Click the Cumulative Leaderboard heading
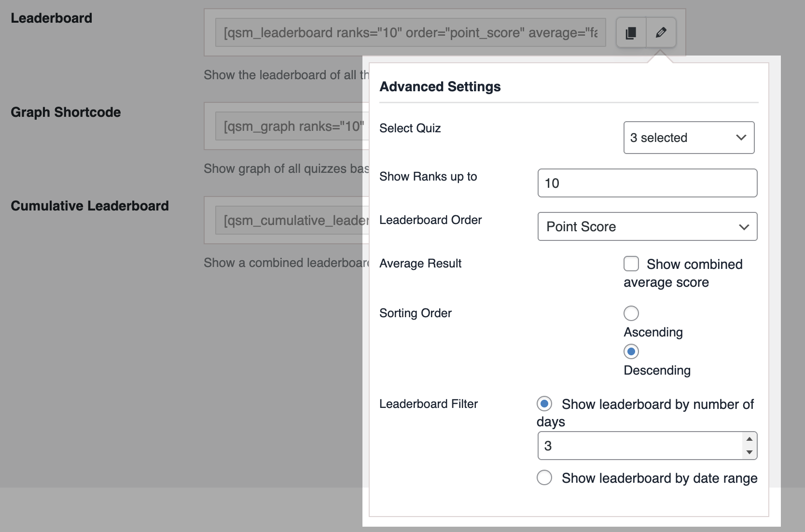 coord(90,206)
